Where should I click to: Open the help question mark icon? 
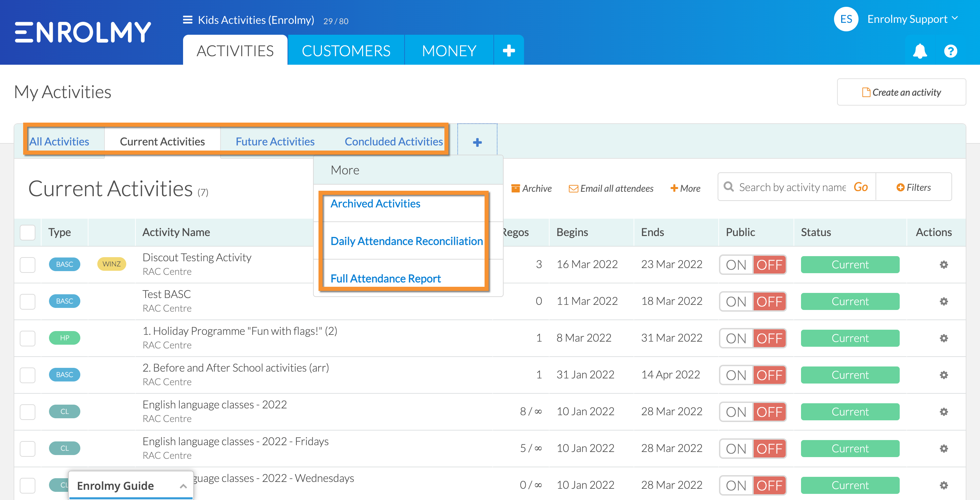tap(950, 51)
